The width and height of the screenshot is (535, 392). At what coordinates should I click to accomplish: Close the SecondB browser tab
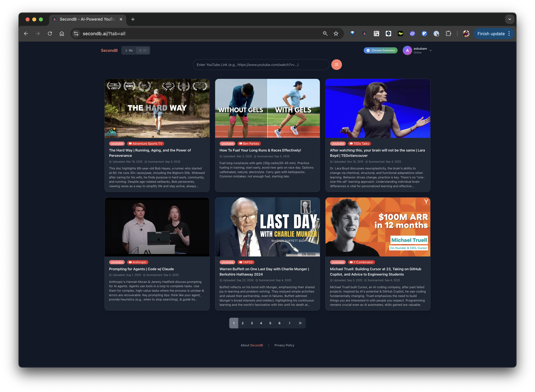tap(121, 19)
